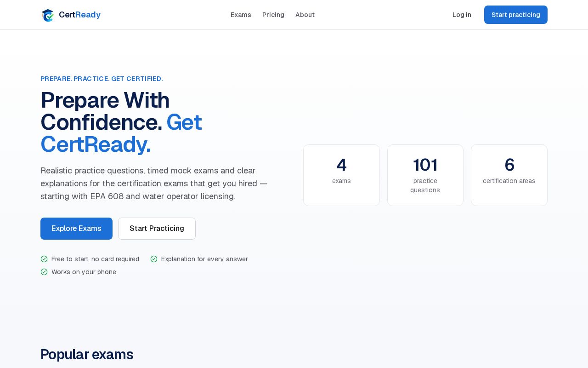588x368 pixels.
Task: Click the check icon beside "Works on your phone"
Action: (44, 272)
